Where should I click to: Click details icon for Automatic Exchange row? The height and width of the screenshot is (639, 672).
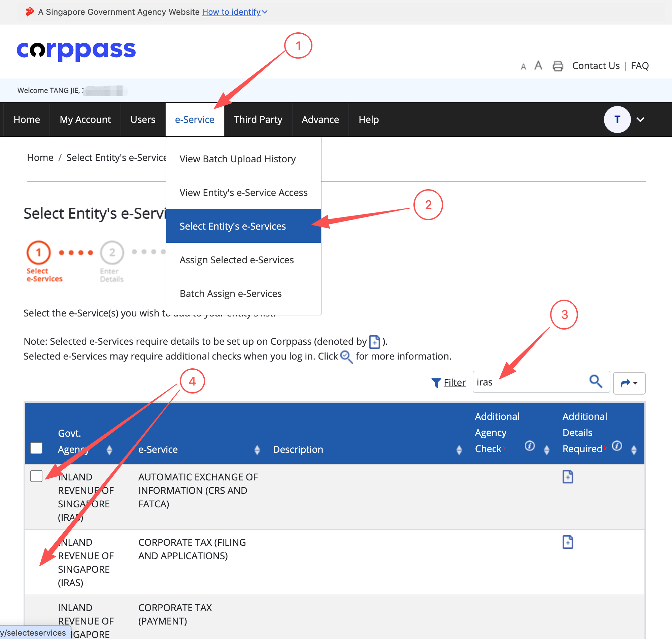[x=567, y=476]
